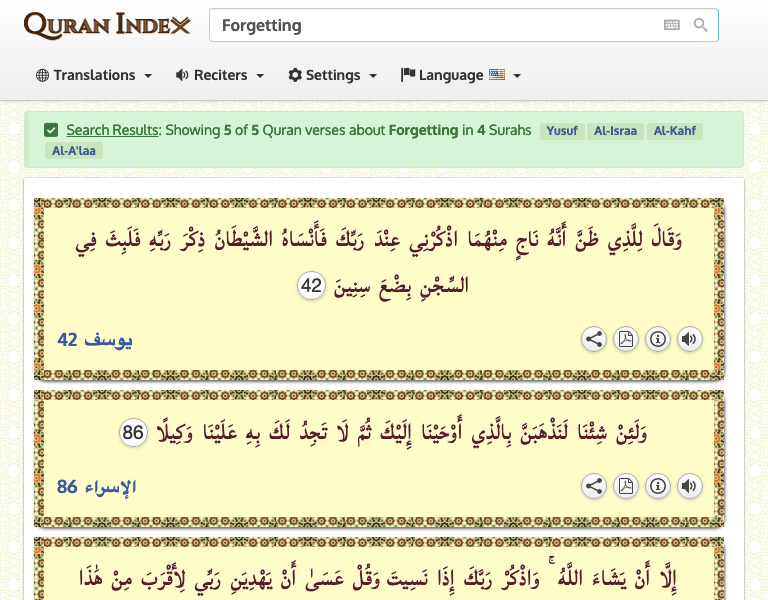This screenshot has height=600, width=768.
Task: Listen to Al-Israa verse 86 audio
Action: coord(689,486)
